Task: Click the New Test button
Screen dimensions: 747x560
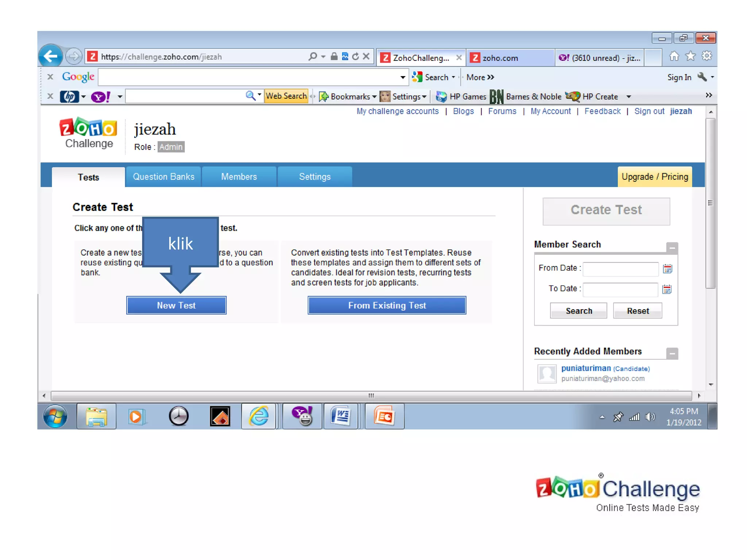Action: 176,305
